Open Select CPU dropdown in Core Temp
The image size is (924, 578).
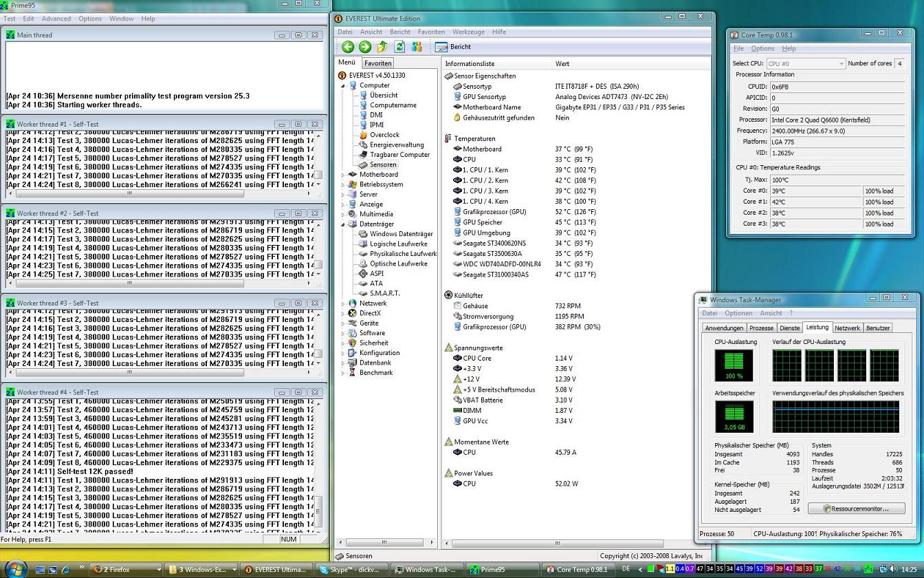805,63
